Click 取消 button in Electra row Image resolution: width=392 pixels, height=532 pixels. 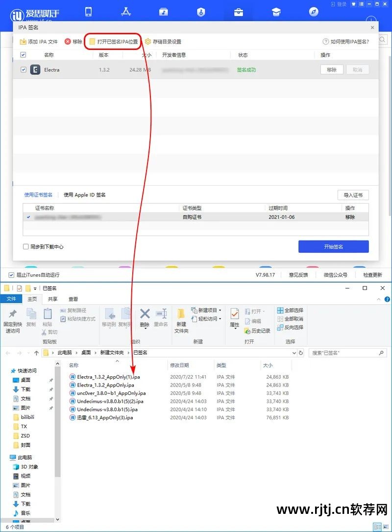(357, 70)
